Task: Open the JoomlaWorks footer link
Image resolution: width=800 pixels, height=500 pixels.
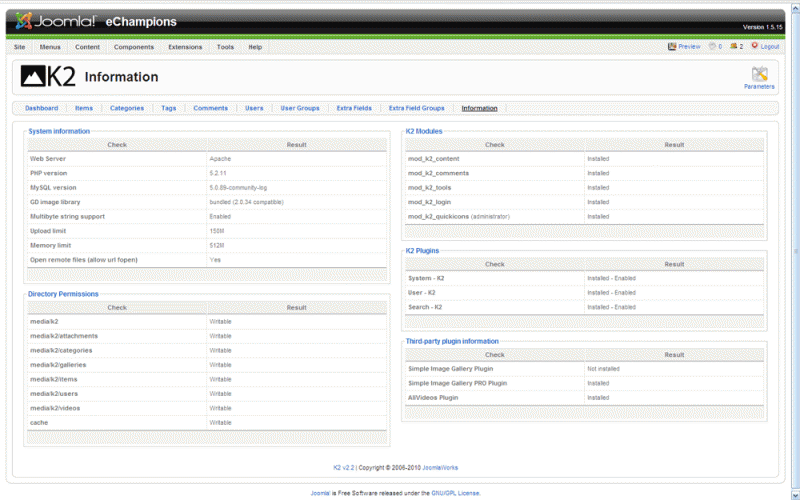Action: click(x=440, y=467)
